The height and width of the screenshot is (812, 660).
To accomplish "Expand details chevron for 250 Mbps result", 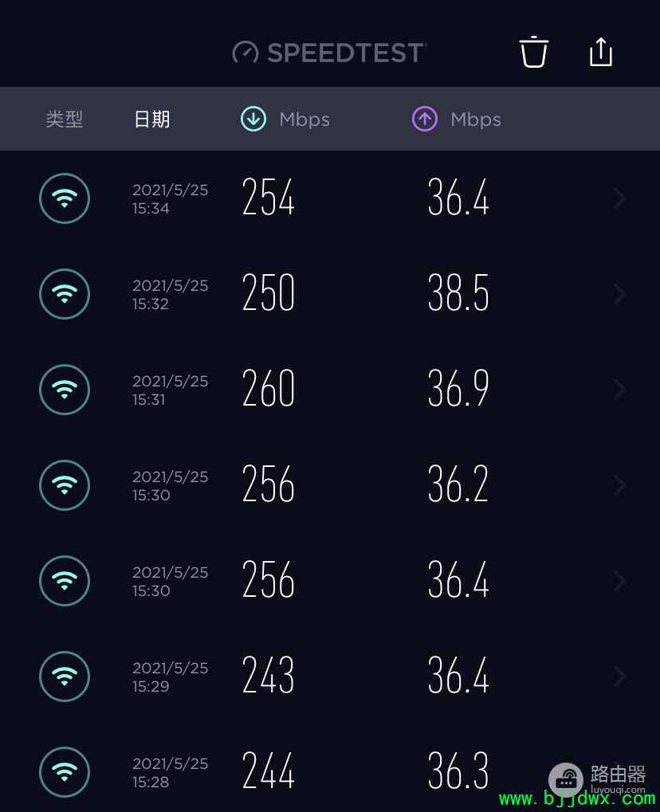I will pos(619,294).
